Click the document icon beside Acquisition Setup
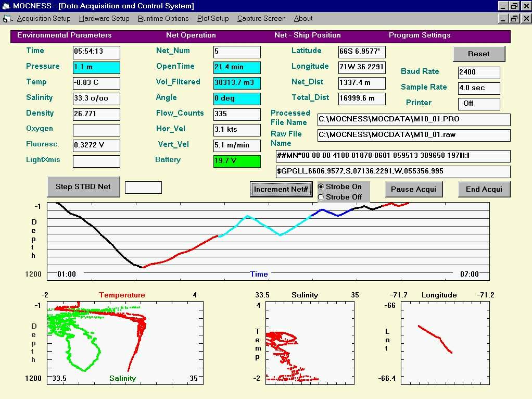The height and width of the screenshot is (399, 532). pos(7,19)
